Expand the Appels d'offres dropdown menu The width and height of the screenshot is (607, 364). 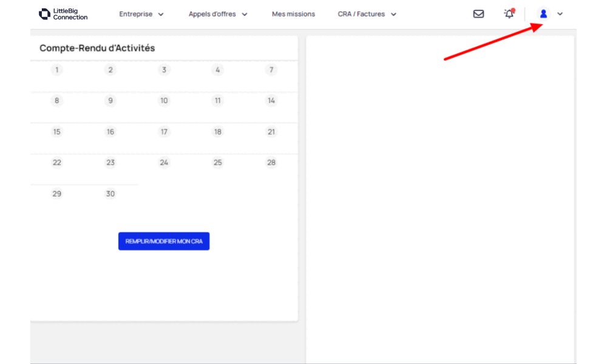tap(218, 14)
